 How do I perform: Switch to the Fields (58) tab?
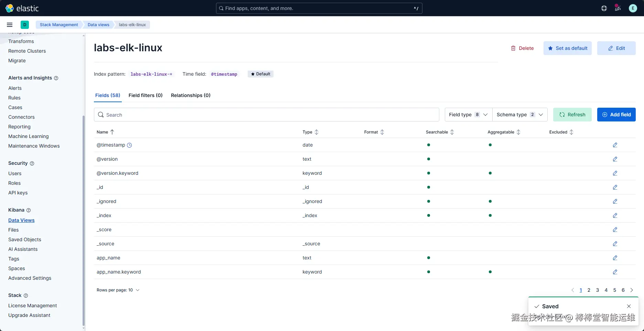(108, 95)
